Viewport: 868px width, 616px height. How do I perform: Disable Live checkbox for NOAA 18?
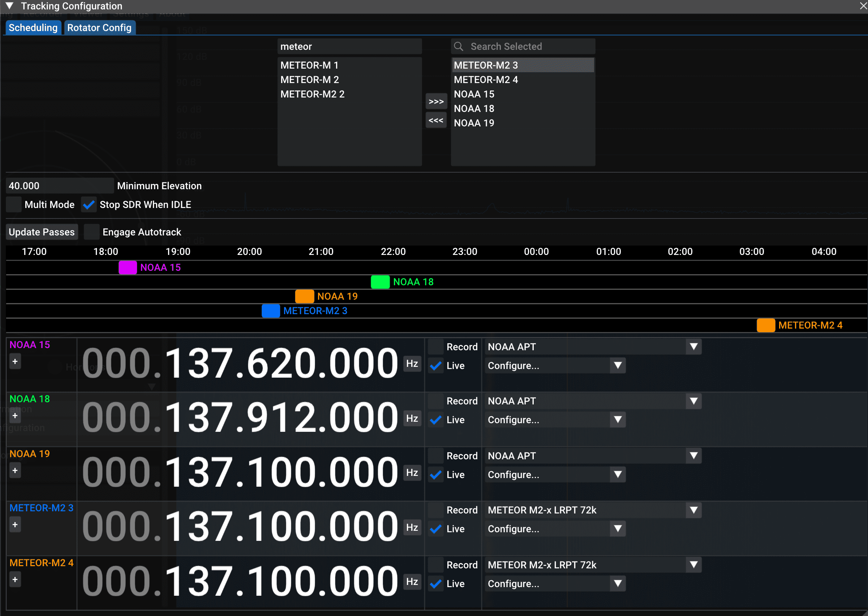coord(436,420)
